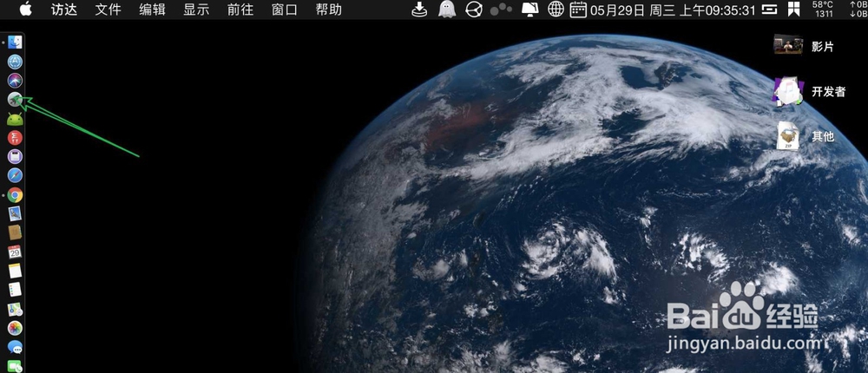This screenshot has height=373, width=868.
Task: Click the bookmark-shaped menu bar icon
Action: tap(794, 10)
